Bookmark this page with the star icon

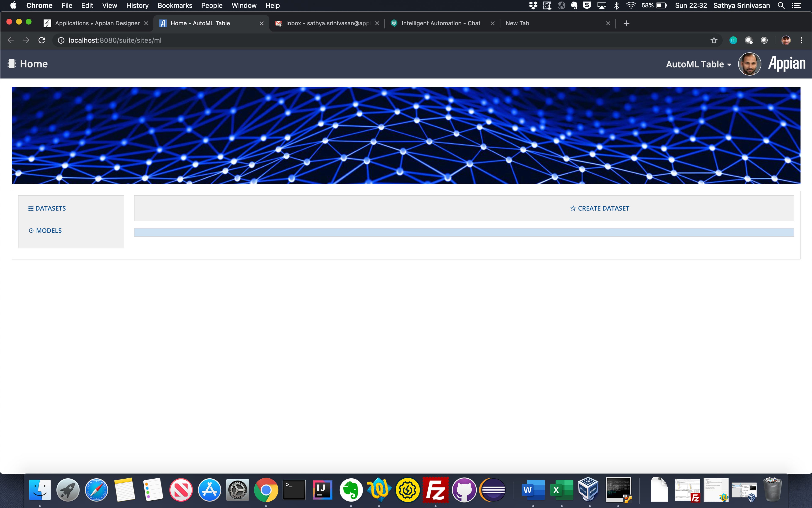714,40
